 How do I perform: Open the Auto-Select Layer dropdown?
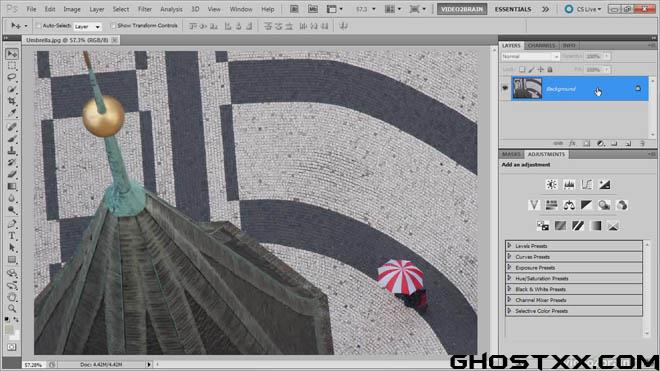[x=88, y=27]
